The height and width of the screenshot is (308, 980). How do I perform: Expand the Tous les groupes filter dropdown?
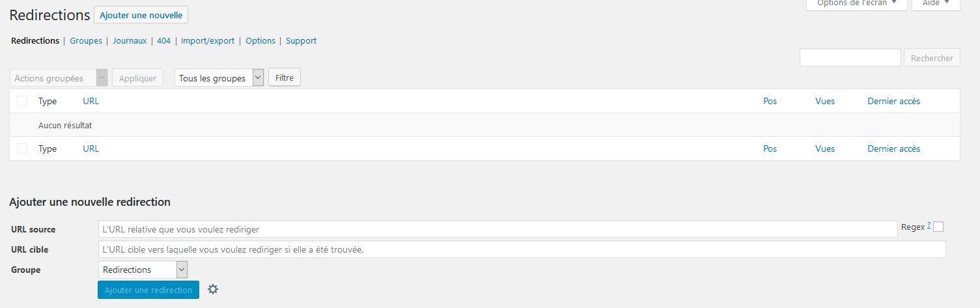click(219, 78)
